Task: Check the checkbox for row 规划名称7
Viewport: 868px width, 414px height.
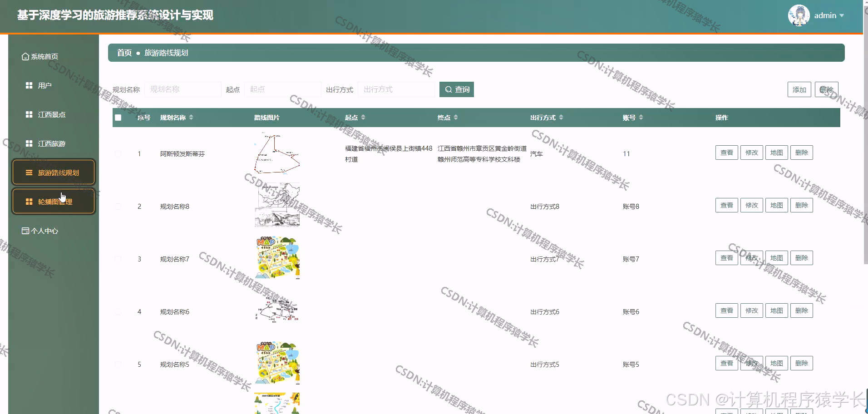Action: click(x=118, y=259)
